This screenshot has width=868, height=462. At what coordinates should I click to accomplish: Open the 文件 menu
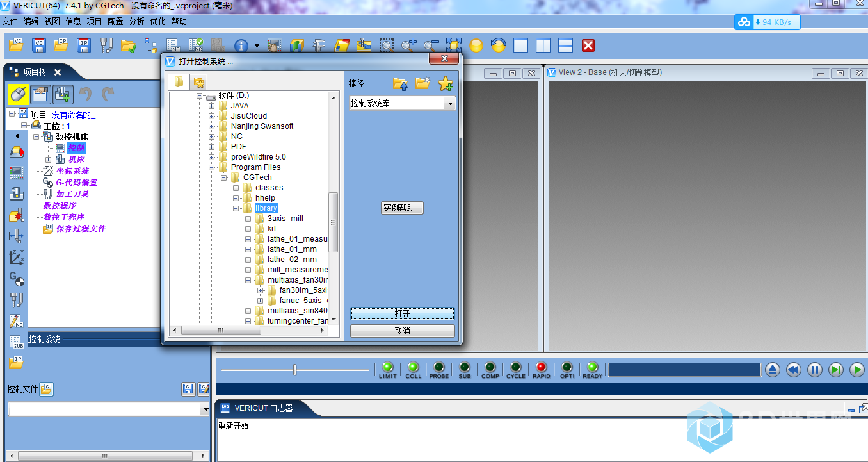pyautogui.click(x=10, y=21)
